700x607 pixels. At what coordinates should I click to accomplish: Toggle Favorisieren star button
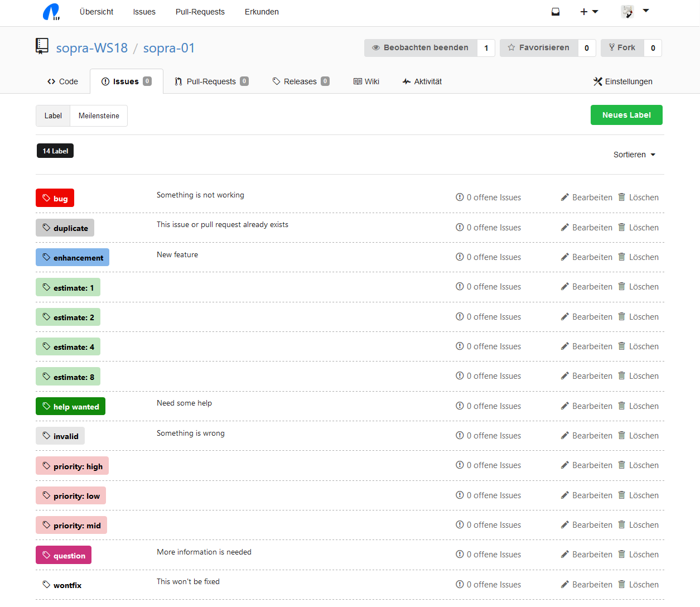(539, 48)
